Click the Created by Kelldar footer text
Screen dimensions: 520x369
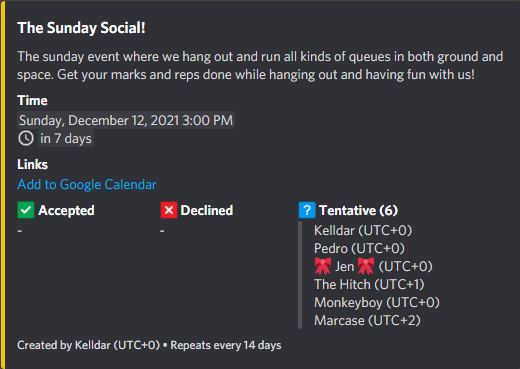point(88,345)
